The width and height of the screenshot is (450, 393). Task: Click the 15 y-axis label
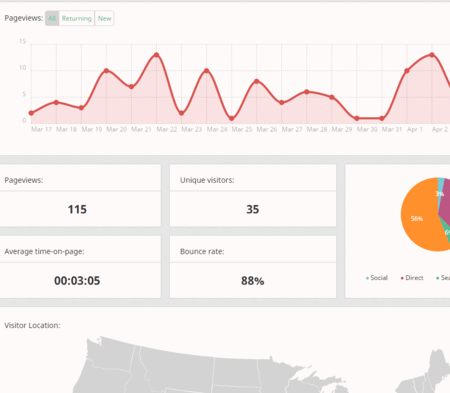(22, 41)
